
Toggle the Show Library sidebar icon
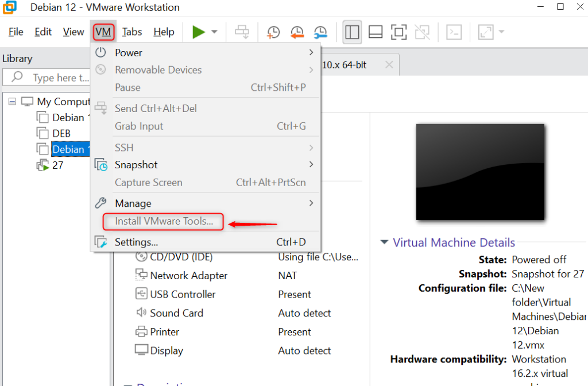tap(352, 32)
